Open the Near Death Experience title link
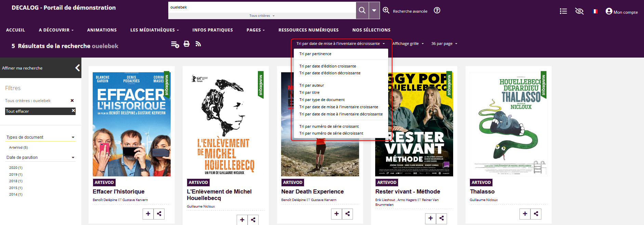This screenshot has height=225, width=644. coord(312,191)
